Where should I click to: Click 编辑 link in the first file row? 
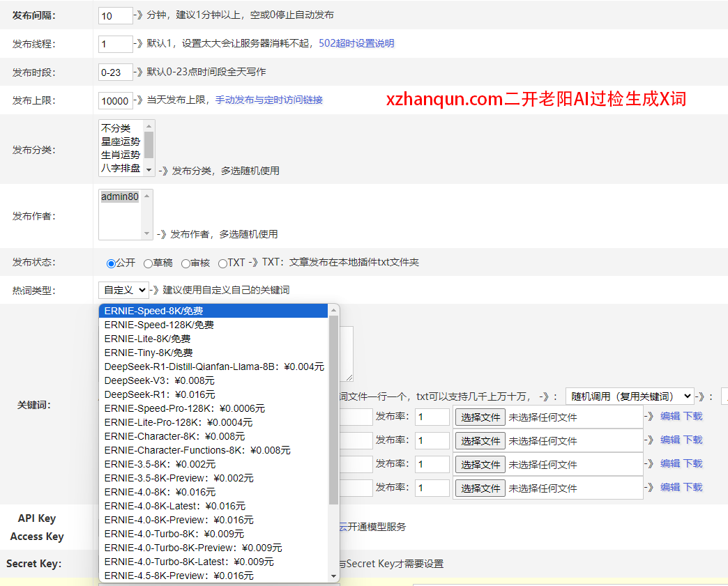pos(670,416)
